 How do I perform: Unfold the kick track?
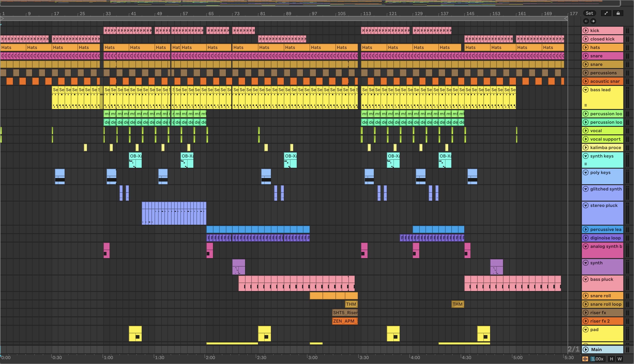coord(586,30)
